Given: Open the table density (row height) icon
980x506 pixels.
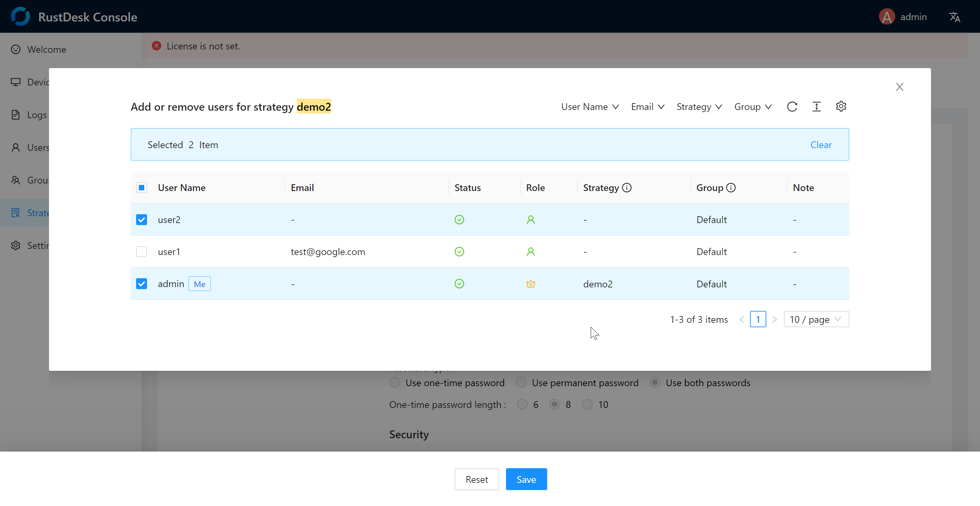Looking at the screenshot, I should [x=816, y=107].
